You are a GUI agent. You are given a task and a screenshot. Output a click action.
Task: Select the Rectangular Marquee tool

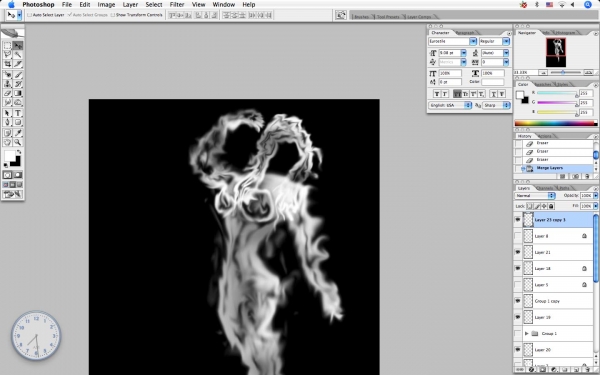coord(7,46)
